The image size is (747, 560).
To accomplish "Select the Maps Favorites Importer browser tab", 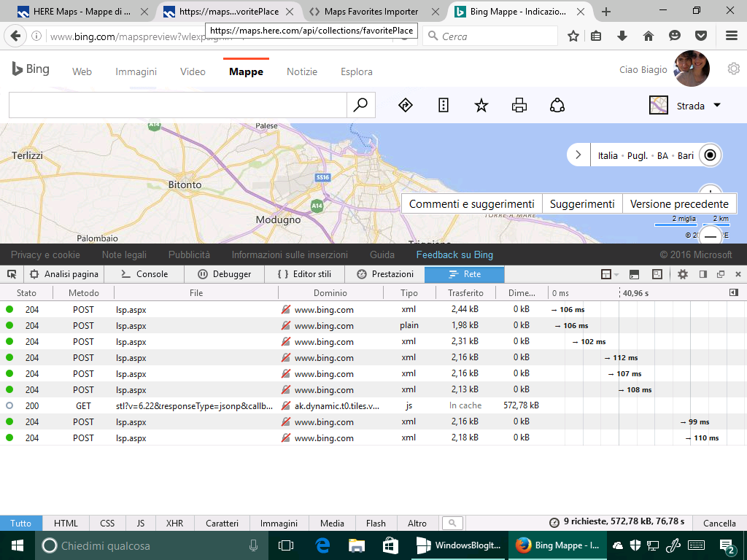I will pyautogui.click(x=371, y=12).
